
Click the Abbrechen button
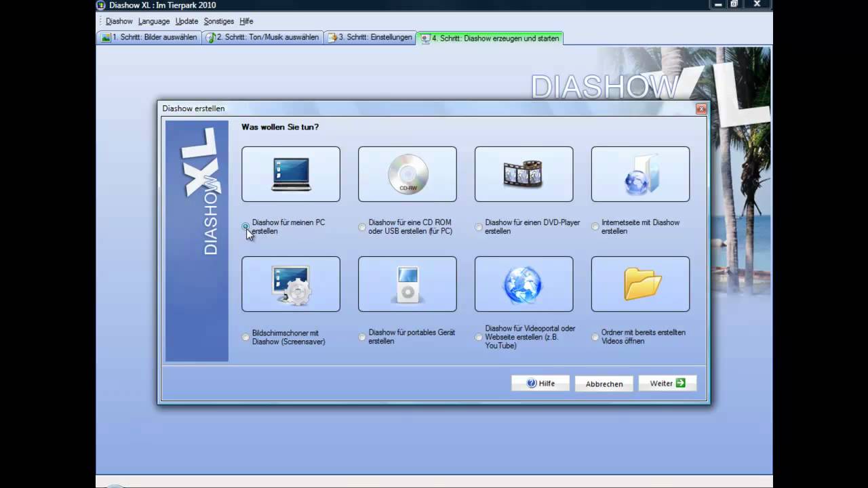coord(604,384)
